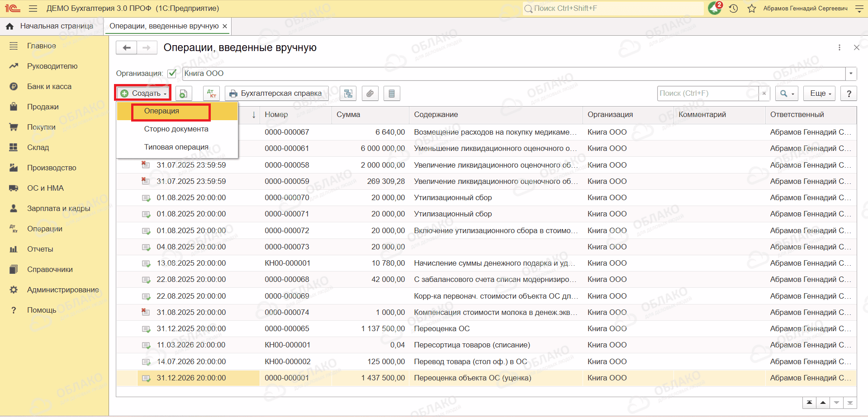
Task: Open help question mark button
Action: [849, 94]
